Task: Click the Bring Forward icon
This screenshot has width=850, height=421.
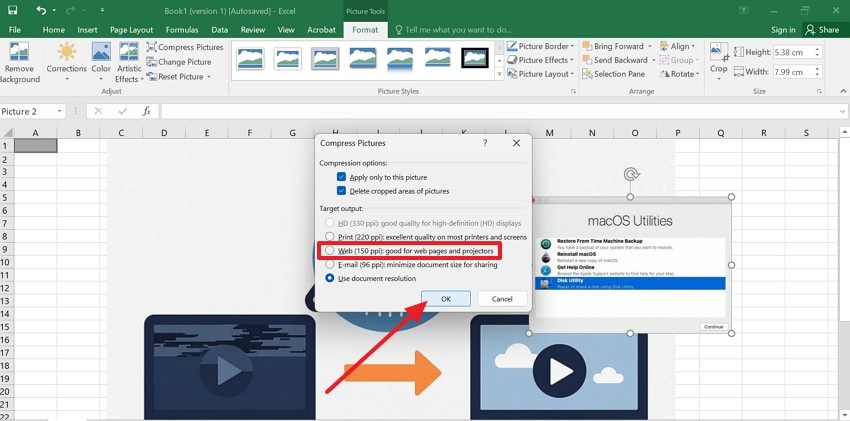Action: click(x=587, y=46)
